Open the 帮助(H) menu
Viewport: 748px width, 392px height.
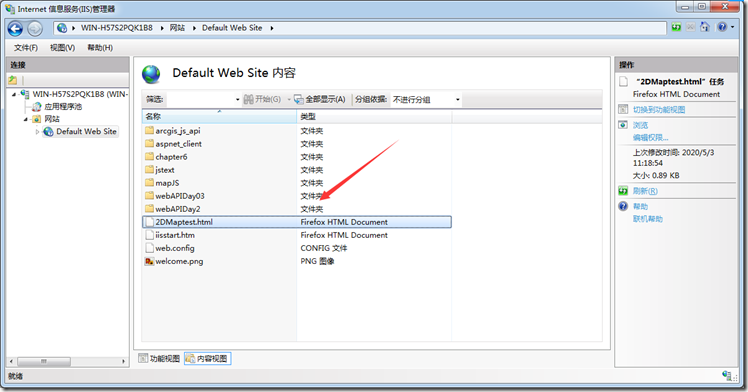(x=100, y=48)
